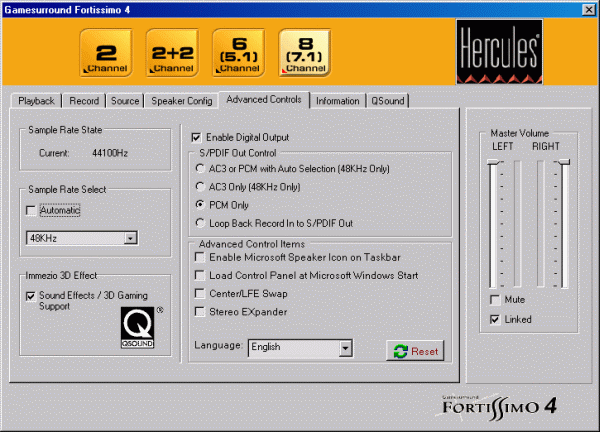Click the current sample rate value 44100Hz
This screenshot has height=432, width=600.
(x=110, y=153)
